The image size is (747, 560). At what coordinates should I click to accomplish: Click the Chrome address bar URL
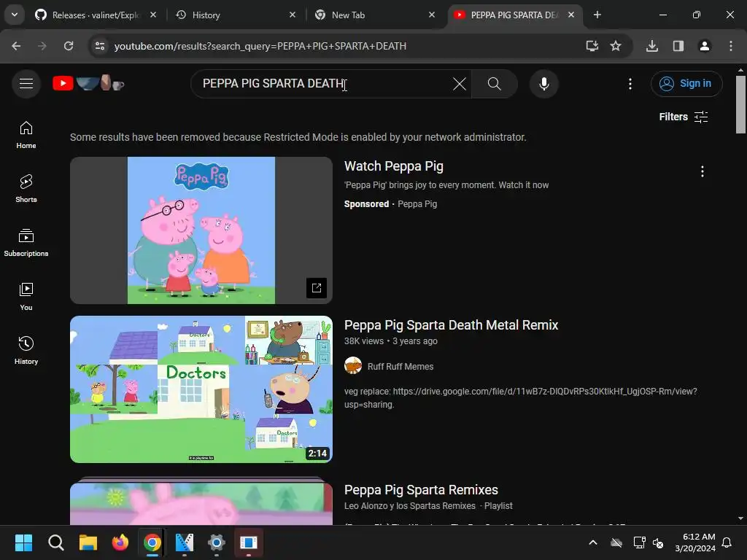(x=260, y=46)
